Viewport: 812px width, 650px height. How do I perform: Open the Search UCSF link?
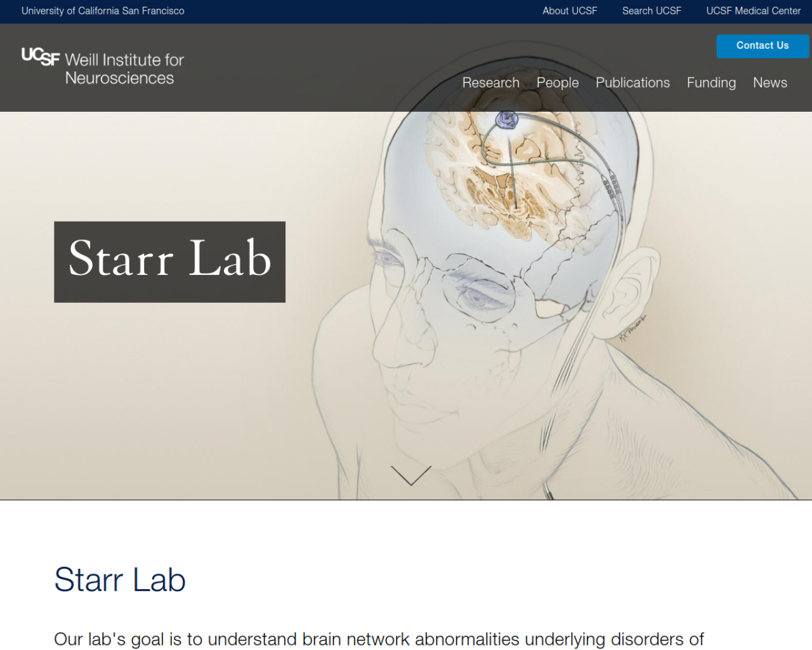[x=652, y=11]
